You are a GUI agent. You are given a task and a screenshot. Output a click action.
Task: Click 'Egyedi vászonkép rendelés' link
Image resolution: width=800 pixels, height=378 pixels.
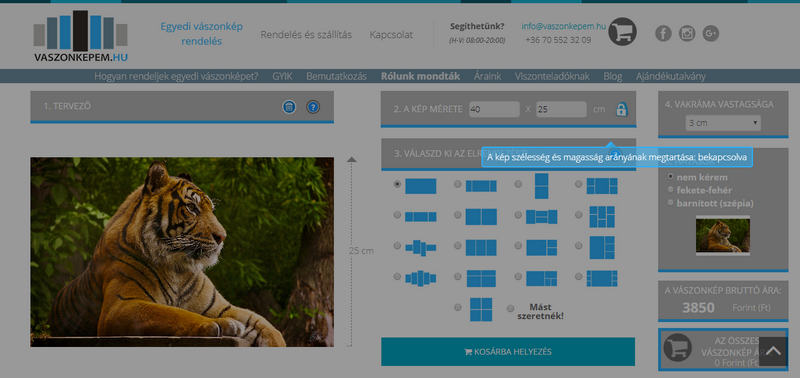202,34
